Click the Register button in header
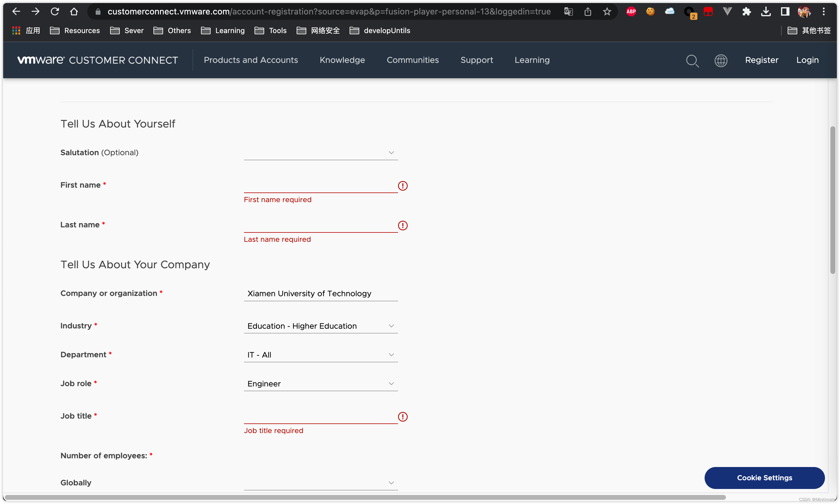 click(x=762, y=60)
